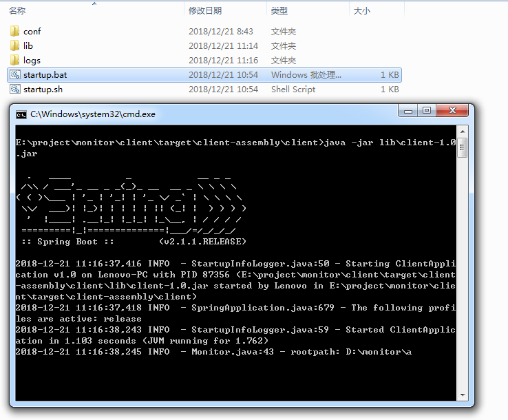This screenshot has width=508, height=420.
Task: Sort by the 类型 column header
Action: coord(279,11)
